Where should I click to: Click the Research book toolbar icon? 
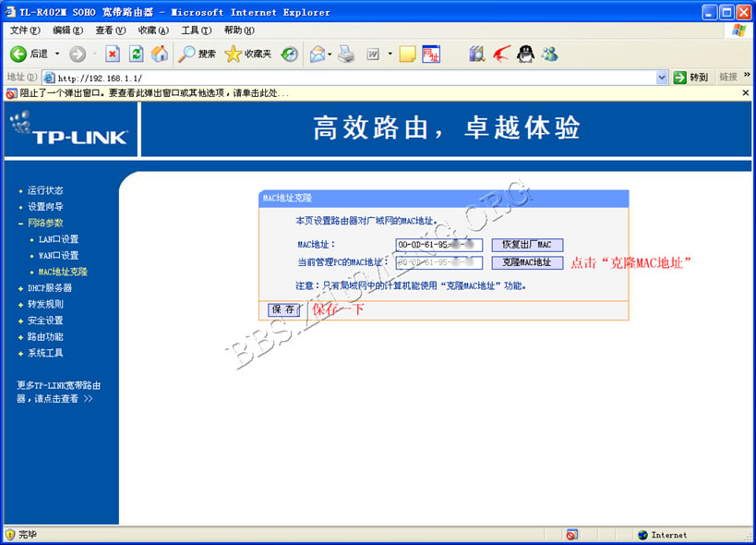coord(477,54)
